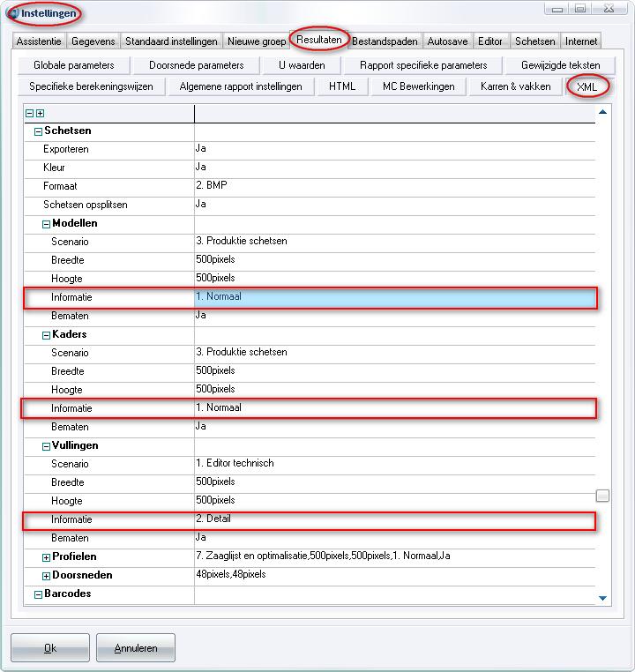
Task: Edit the Kaders Hoogte value
Action: (x=394, y=390)
